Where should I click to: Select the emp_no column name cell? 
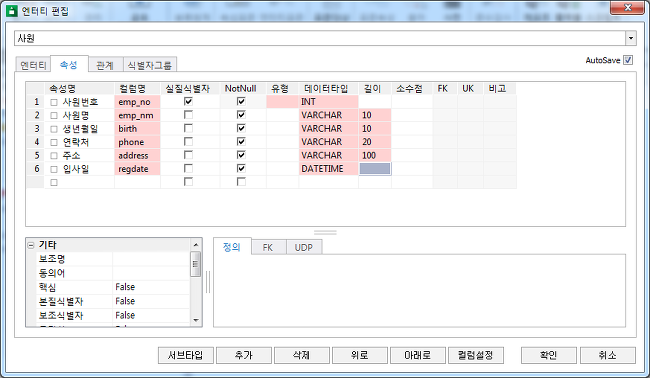(x=137, y=102)
